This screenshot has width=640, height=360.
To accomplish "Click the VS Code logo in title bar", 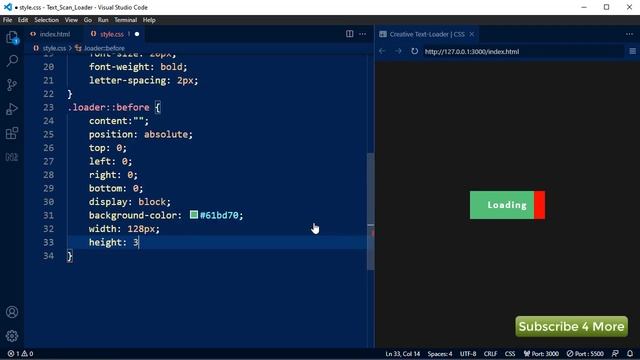I will [8, 7].
